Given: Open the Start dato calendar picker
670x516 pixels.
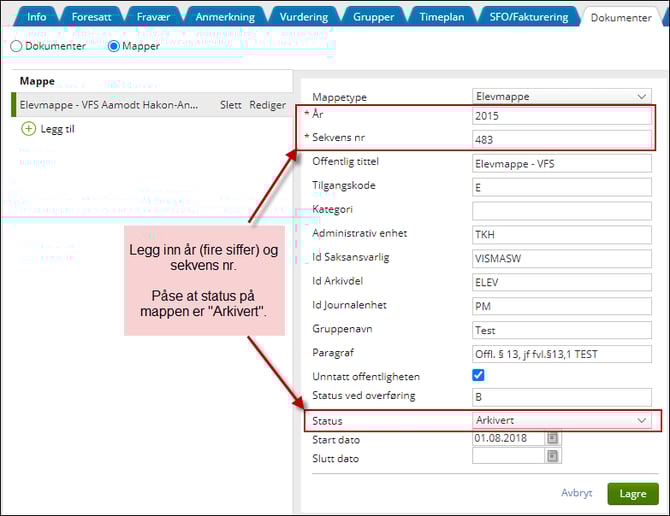Looking at the screenshot, I should [553, 438].
